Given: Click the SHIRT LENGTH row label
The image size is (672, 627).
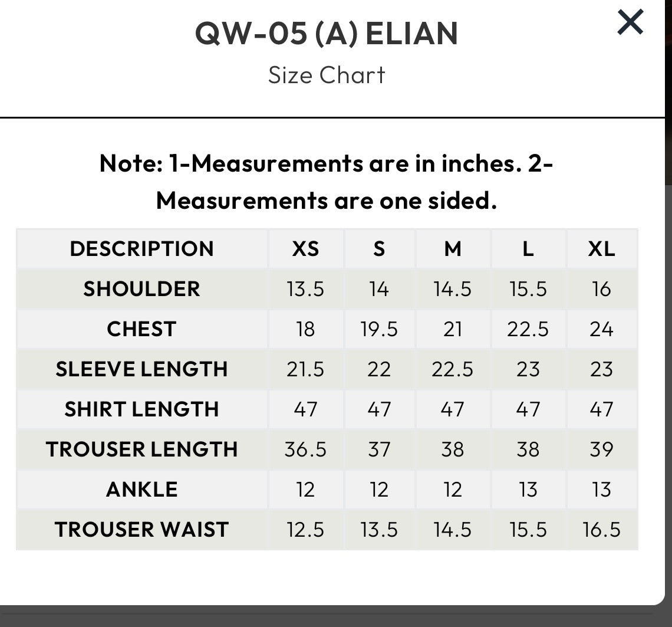Looking at the screenshot, I should pos(141,409).
